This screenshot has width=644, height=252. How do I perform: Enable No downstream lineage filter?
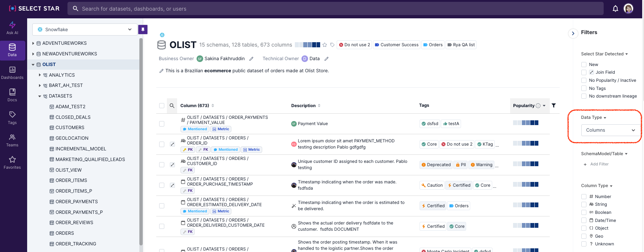pos(583,96)
